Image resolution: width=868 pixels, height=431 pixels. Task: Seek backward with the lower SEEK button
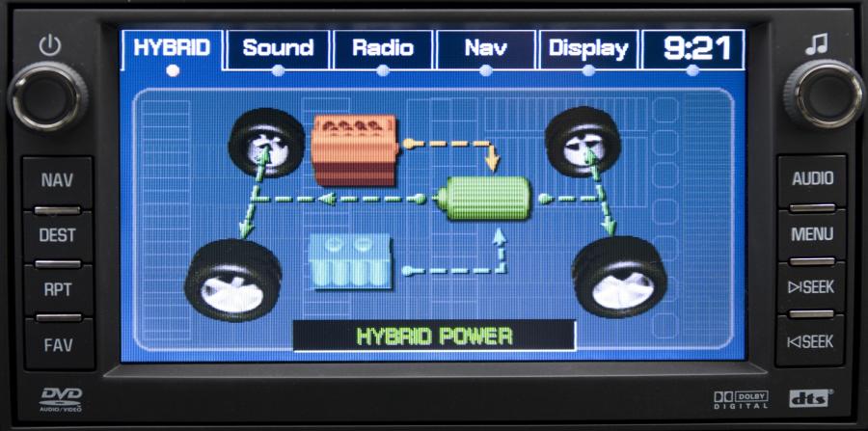[x=811, y=341]
